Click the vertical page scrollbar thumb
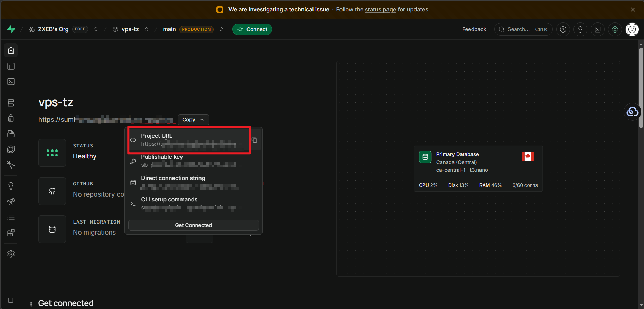Screen dimensions: 644x309 (x=641, y=88)
